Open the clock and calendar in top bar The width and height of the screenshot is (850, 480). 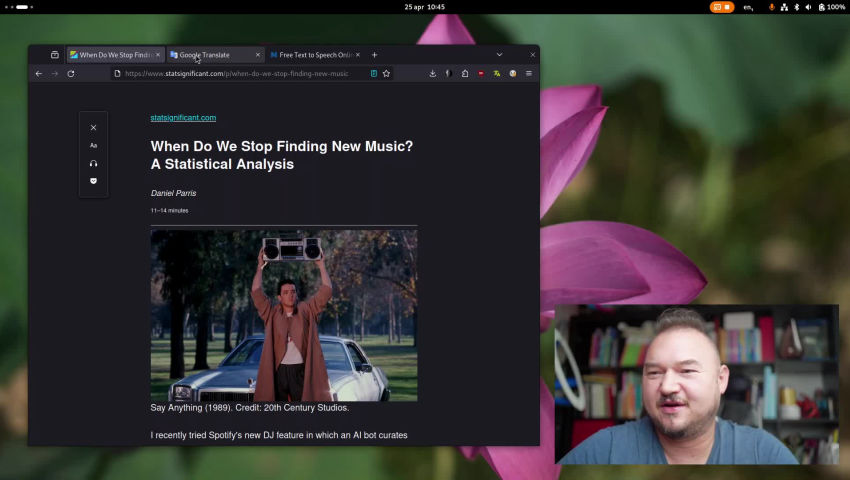(424, 7)
